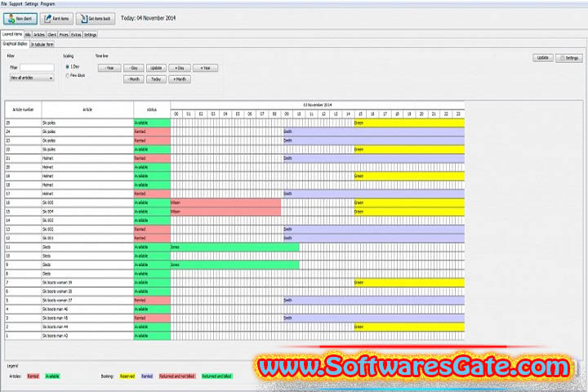Click the purple Rented booking legend swatch
This screenshot has height=392, width=588.
click(147, 376)
